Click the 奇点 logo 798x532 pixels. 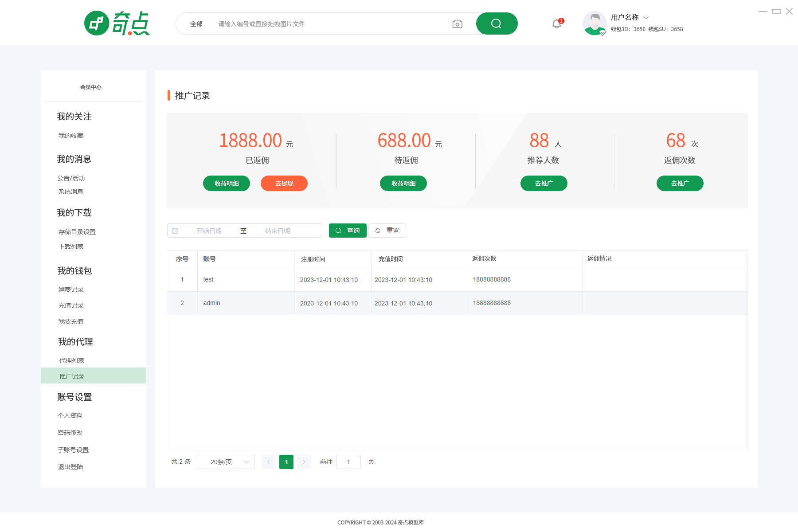pos(117,23)
